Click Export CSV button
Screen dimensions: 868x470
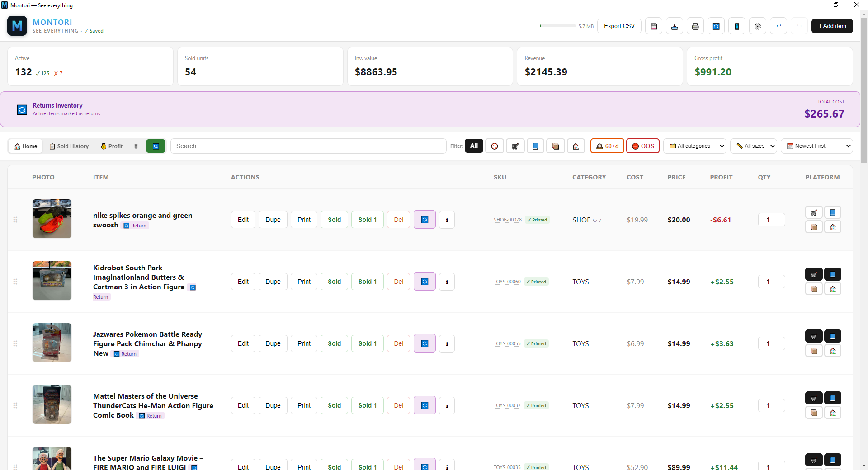(619, 26)
